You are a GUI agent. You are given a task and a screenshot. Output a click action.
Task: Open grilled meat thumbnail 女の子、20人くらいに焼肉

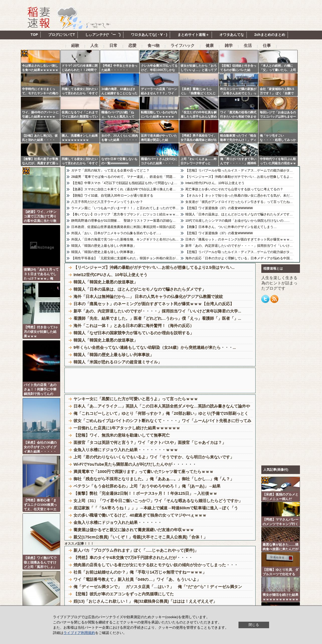pyautogui.click(x=120, y=131)
